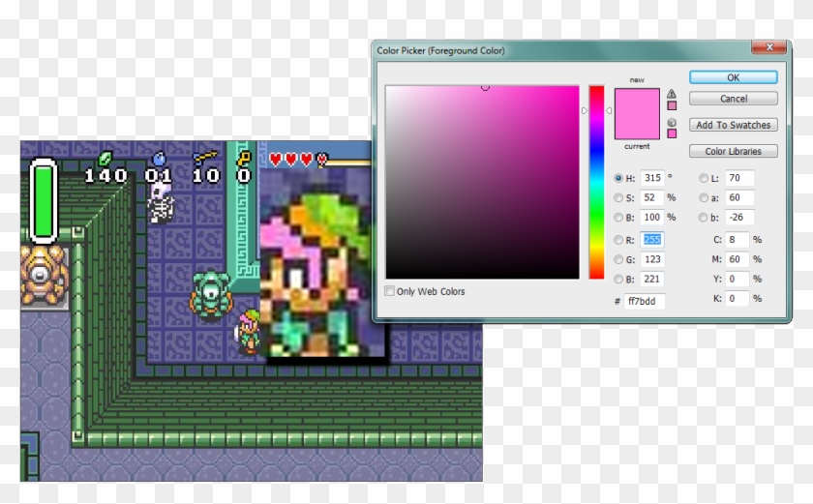Click the R field showing 255
813x504 pixels.
(652, 239)
